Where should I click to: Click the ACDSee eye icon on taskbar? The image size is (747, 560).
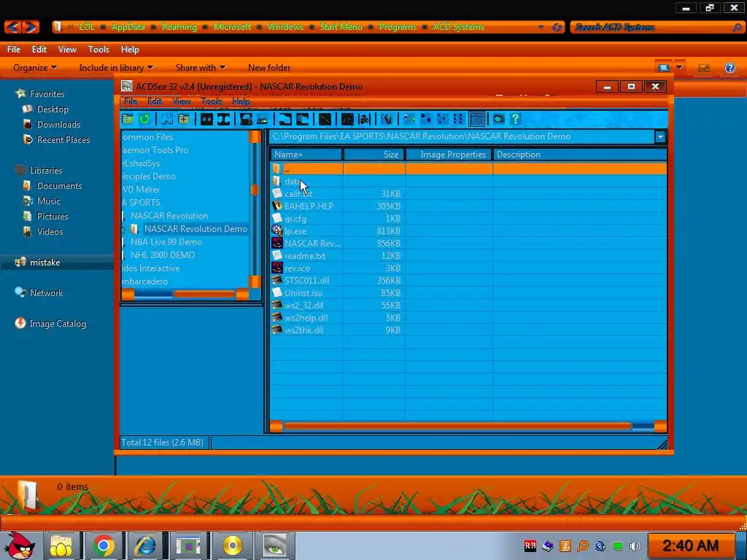pyautogui.click(x=275, y=545)
